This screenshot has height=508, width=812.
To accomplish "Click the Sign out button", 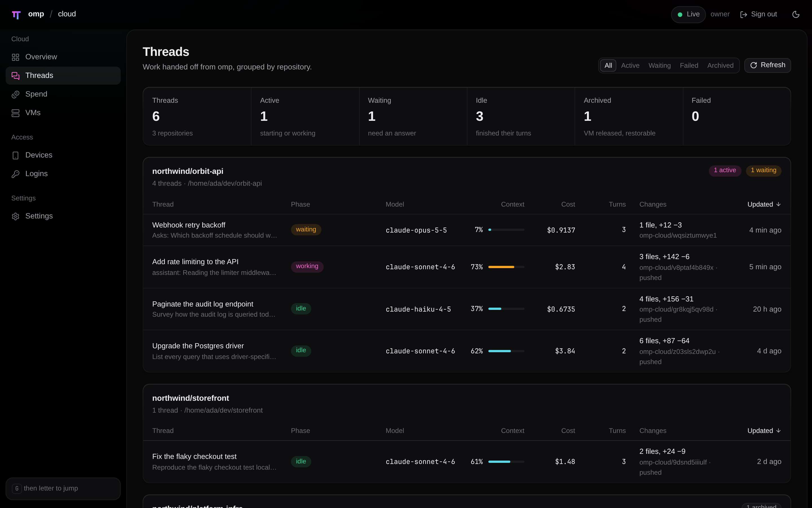I will pos(759,14).
